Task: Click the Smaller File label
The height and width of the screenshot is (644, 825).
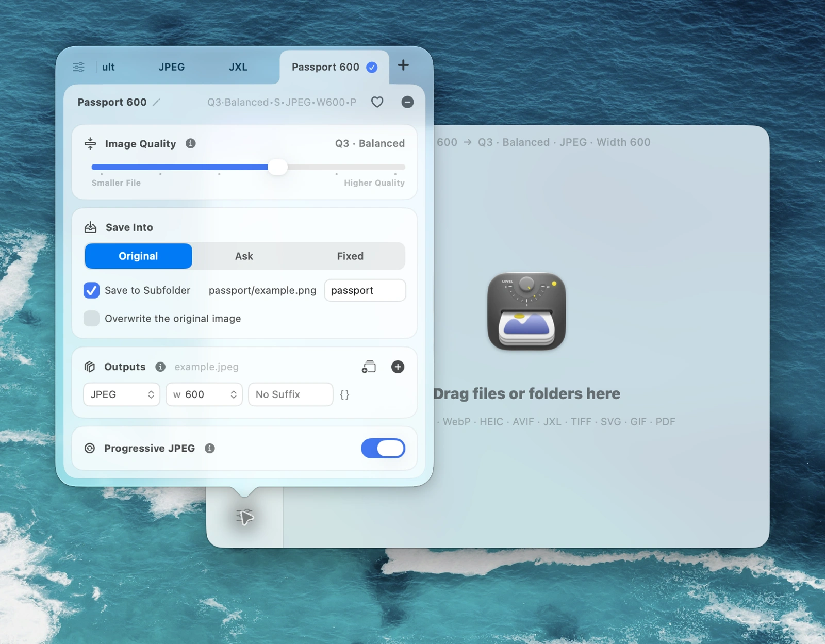Action: [116, 183]
